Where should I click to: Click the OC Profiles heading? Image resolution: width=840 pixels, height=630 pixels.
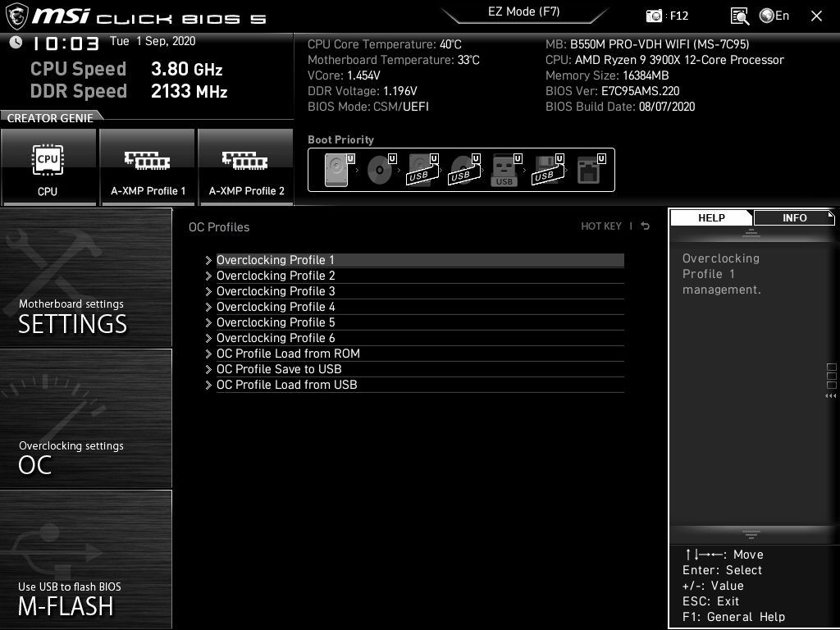(x=219, y=227)
